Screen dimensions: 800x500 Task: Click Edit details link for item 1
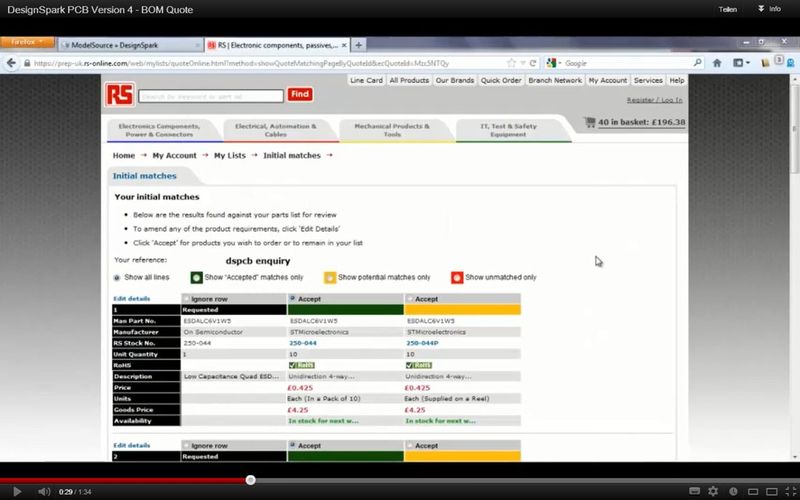click(132, 298)
